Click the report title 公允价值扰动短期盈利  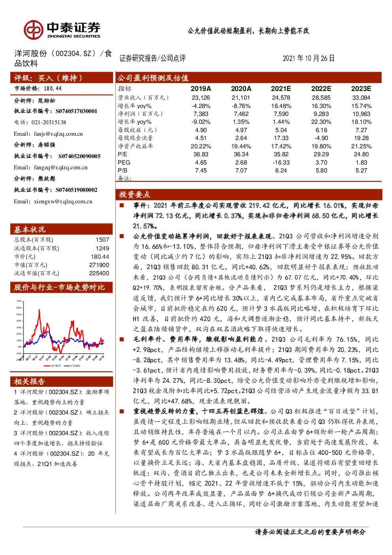(248, 30)
